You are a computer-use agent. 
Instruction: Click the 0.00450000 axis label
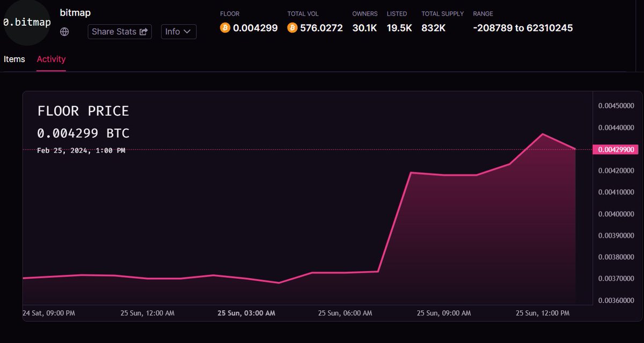pos(616,106)
